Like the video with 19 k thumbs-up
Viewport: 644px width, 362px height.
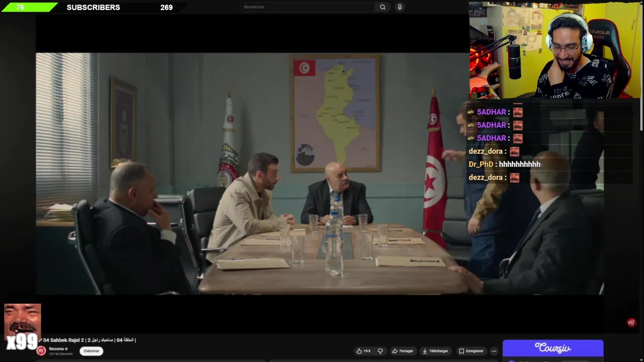click(x=364, y=351)
